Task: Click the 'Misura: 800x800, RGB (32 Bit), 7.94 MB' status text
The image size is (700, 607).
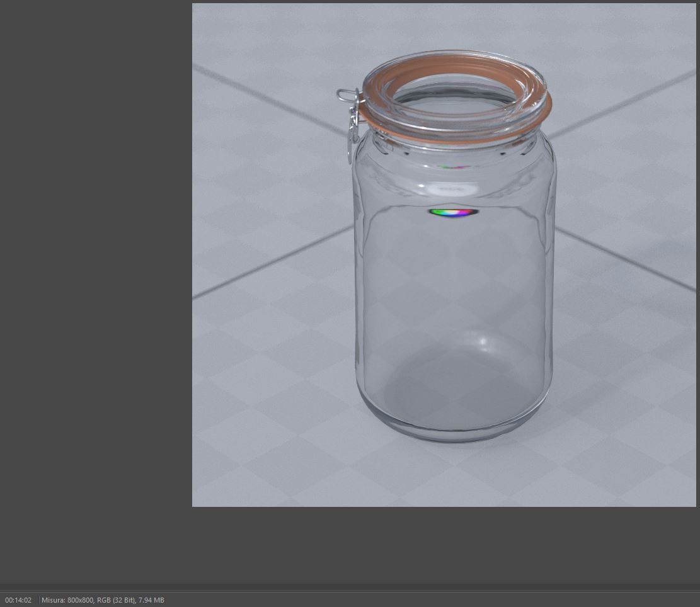Action: coord(103,600)
